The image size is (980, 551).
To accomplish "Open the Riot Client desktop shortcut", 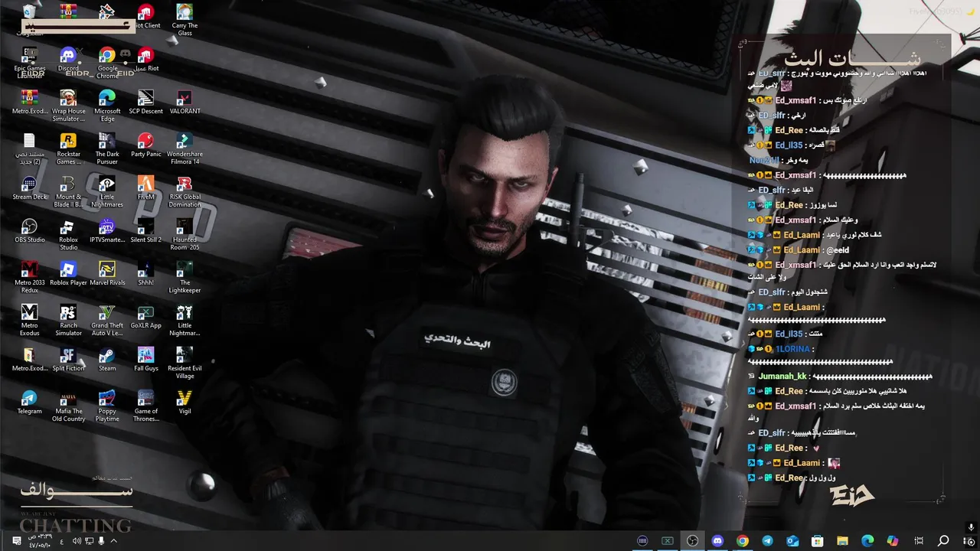I will point(145,17).
